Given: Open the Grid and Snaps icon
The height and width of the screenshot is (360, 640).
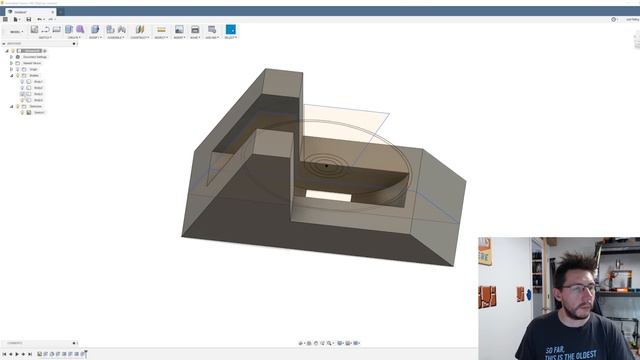Looking at the screenshot, I should (348, 343).
